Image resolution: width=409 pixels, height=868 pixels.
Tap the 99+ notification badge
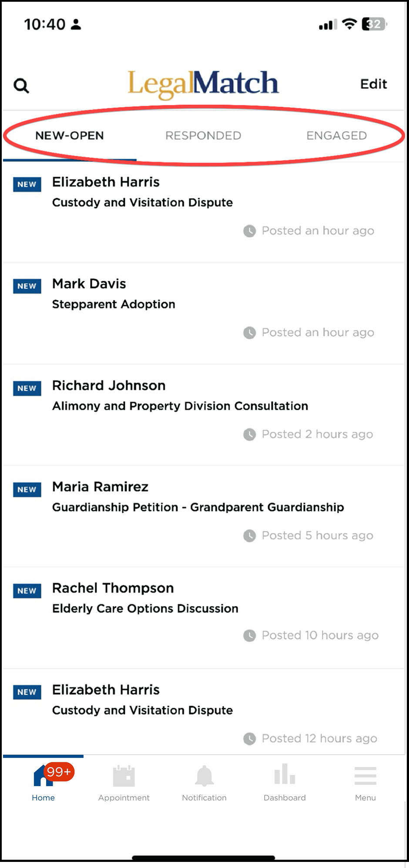(x=59, y=772)
